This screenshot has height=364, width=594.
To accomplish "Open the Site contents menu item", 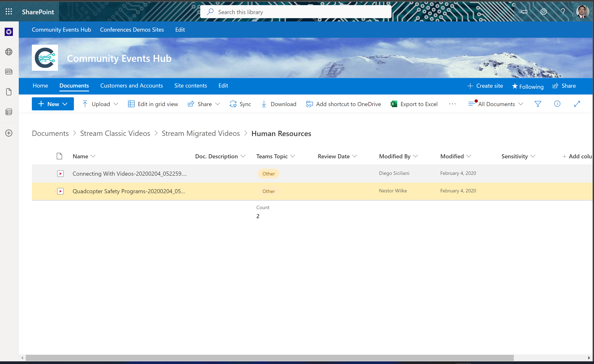I will pos(190,85).
